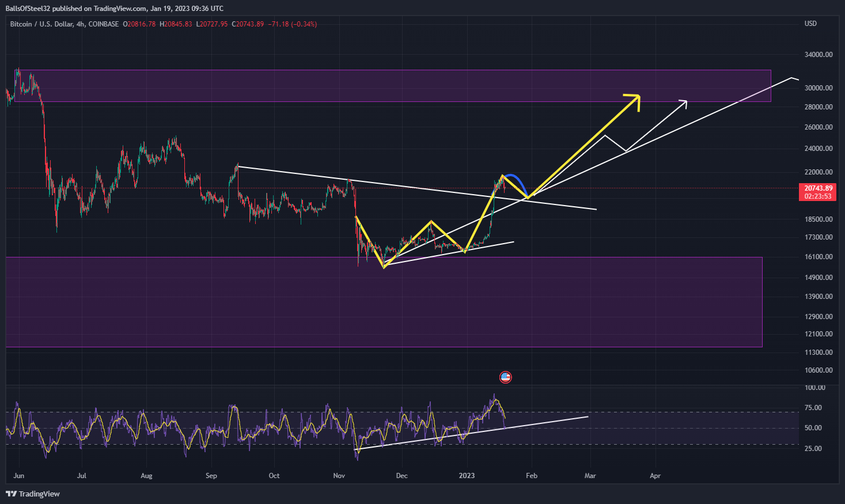This screenshot has height=504, width=845.
Task: Click the Dec label on time axis
Action: pyautogui.click(x=402, y=476)
